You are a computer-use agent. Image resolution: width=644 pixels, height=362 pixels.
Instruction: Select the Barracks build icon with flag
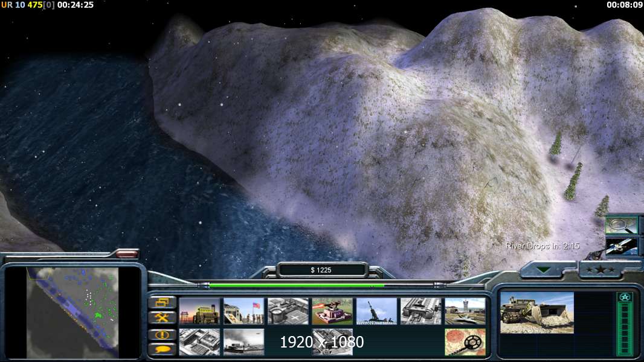[244, 311]
